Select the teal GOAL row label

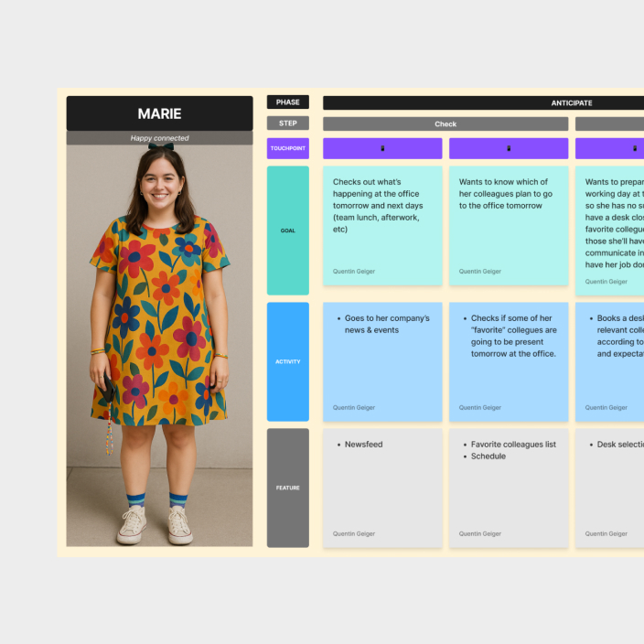288,231
